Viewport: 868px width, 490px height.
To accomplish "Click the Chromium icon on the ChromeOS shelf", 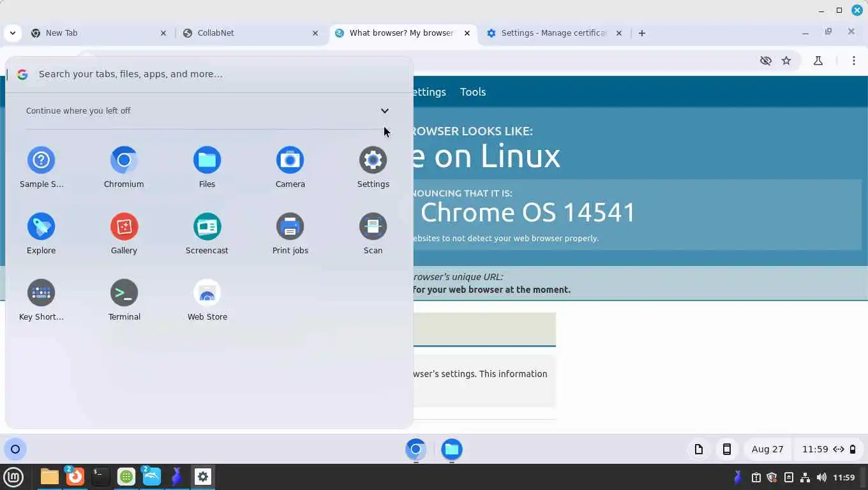I will pos(415,449).
